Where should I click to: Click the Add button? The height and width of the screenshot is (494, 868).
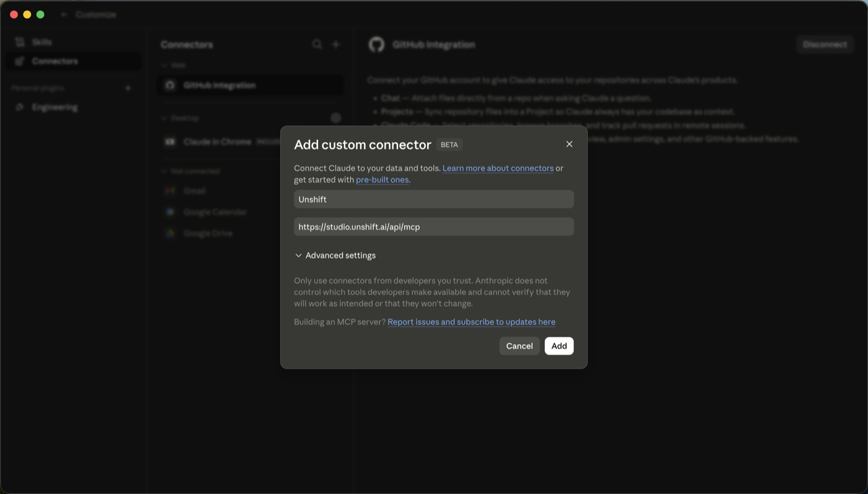559,346
